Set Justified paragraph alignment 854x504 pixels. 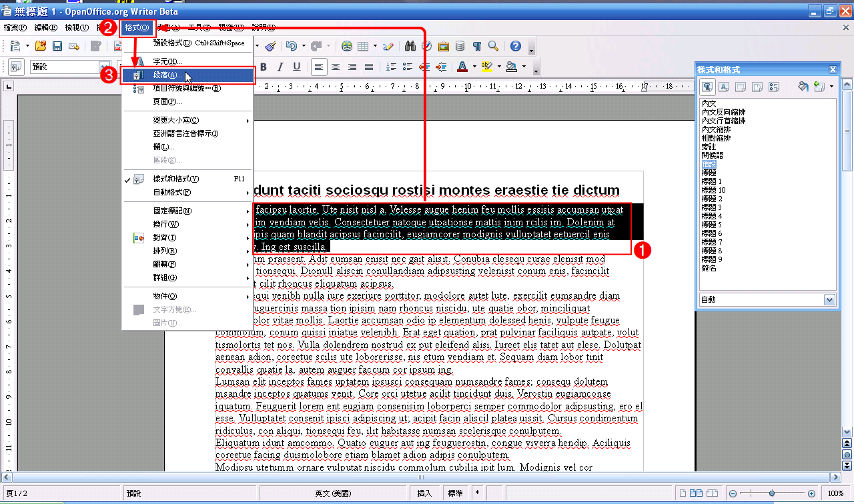(x=369, y=67)
